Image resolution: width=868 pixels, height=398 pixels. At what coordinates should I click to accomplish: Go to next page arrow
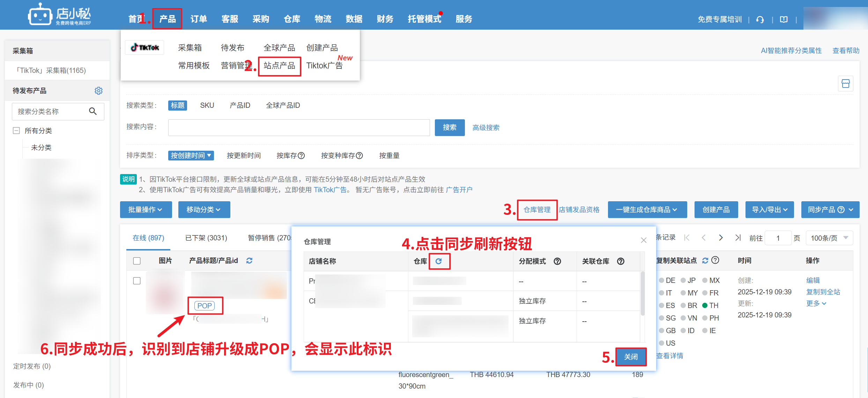tap(721, 238)
